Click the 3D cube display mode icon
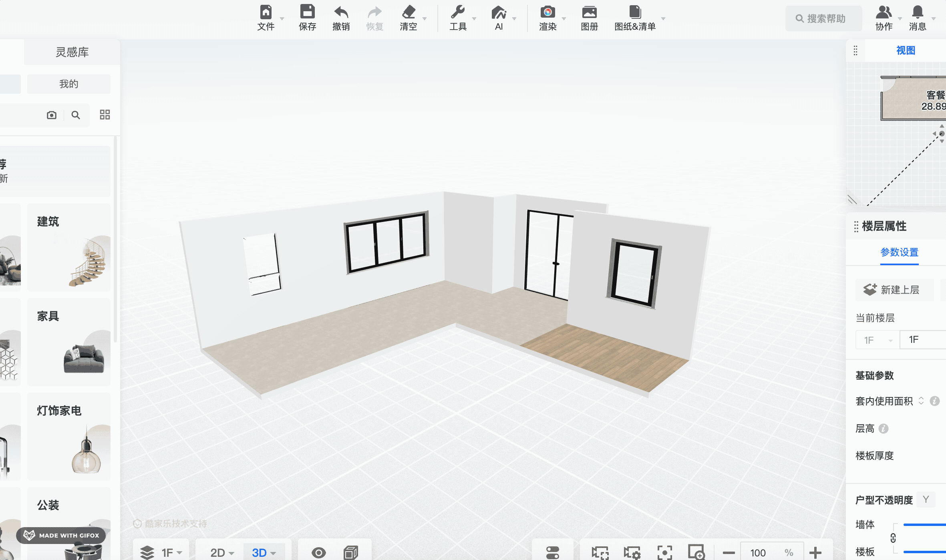Image resolution: width=946 pixels, height=560 pixels. point(350,553)
